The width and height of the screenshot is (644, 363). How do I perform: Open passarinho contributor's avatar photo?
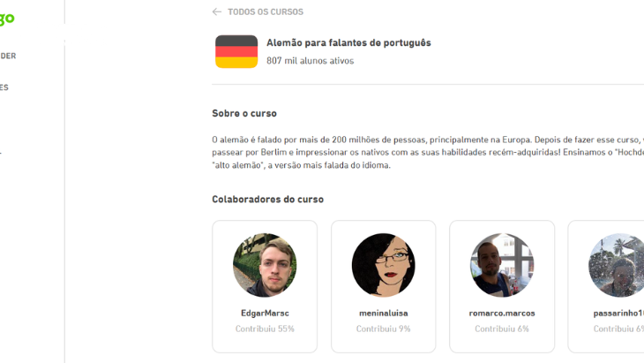(x=617, y=265)
